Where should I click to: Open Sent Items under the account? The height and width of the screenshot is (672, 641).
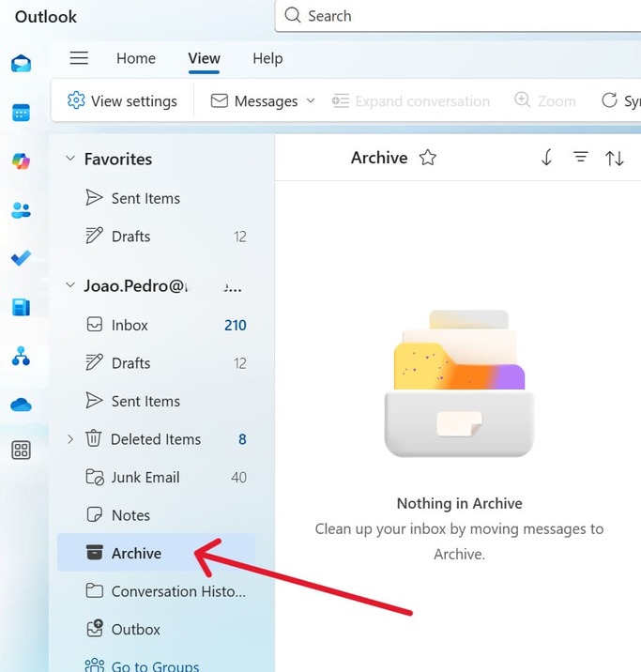[156, 401]
